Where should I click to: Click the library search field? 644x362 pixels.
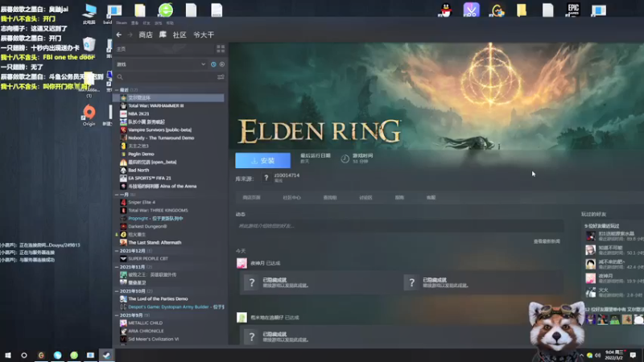[x=167, y=77]
